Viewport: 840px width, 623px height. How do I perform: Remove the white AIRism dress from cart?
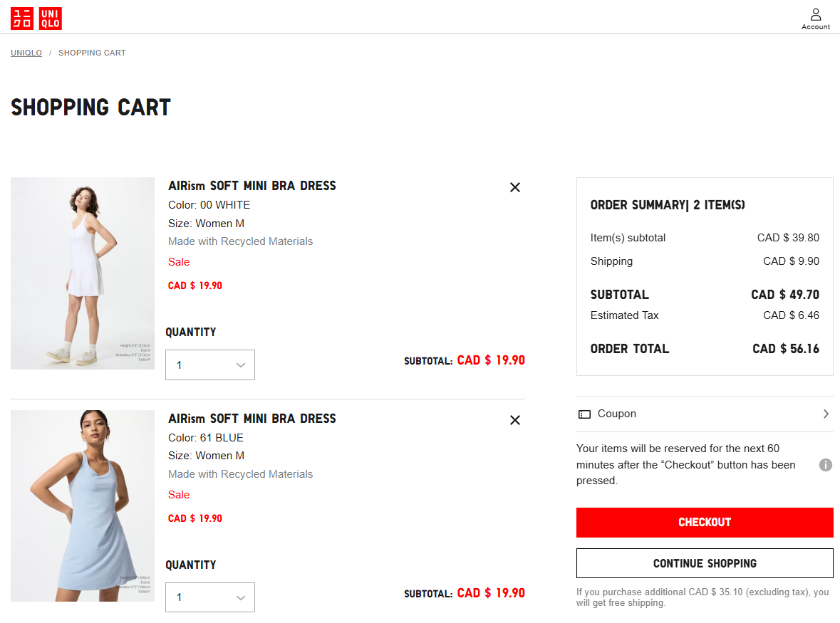coord(515,187)
